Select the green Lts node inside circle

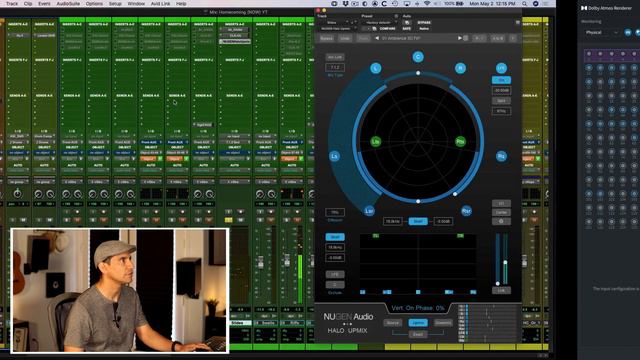pyautogui.click(x=376, y=142)
